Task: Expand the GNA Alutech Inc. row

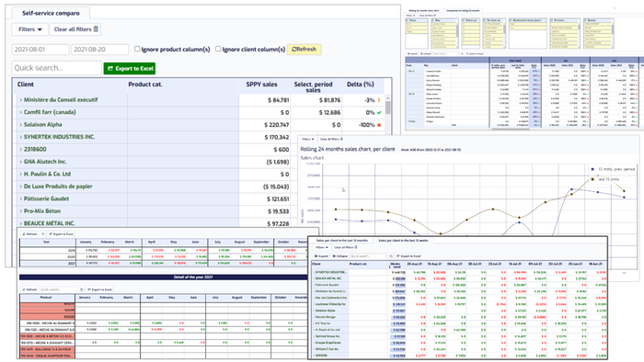Action: pos(20,162)
